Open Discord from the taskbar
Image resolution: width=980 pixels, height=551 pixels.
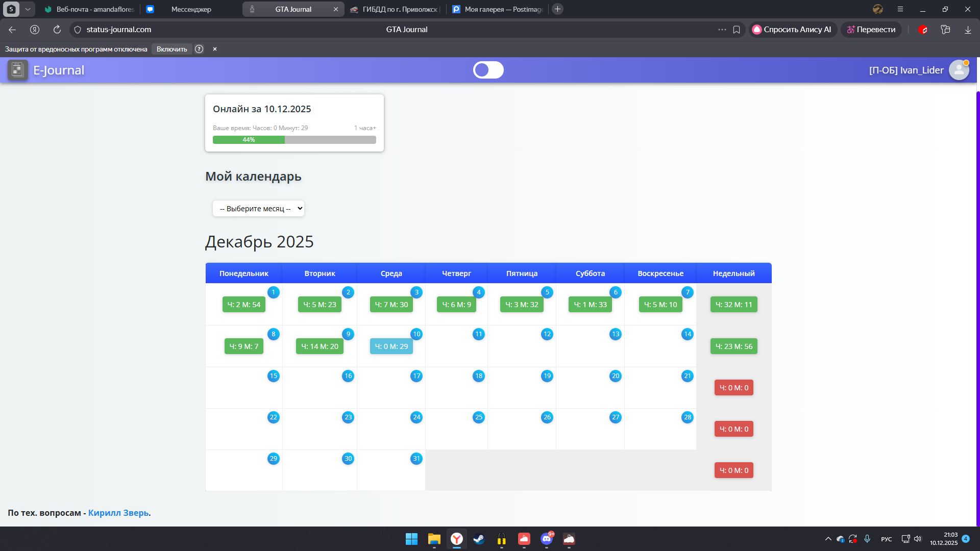point(546,539)
